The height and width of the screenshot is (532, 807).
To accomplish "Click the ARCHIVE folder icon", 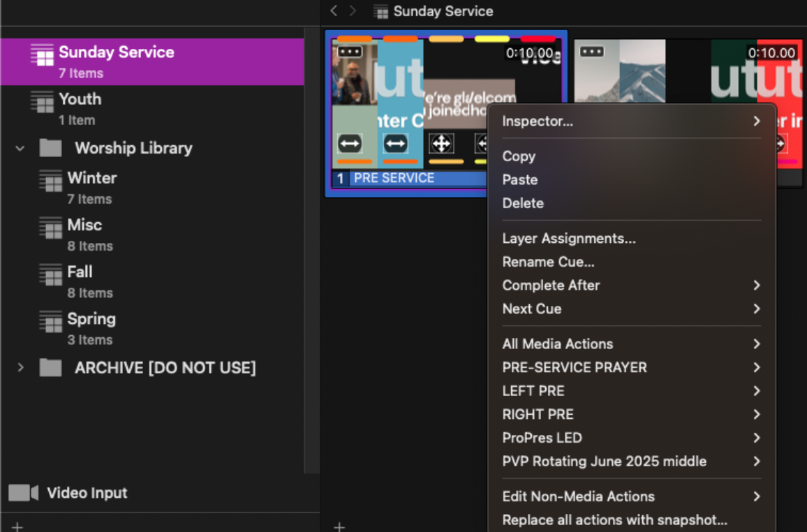I will click(x=50, y=367).
